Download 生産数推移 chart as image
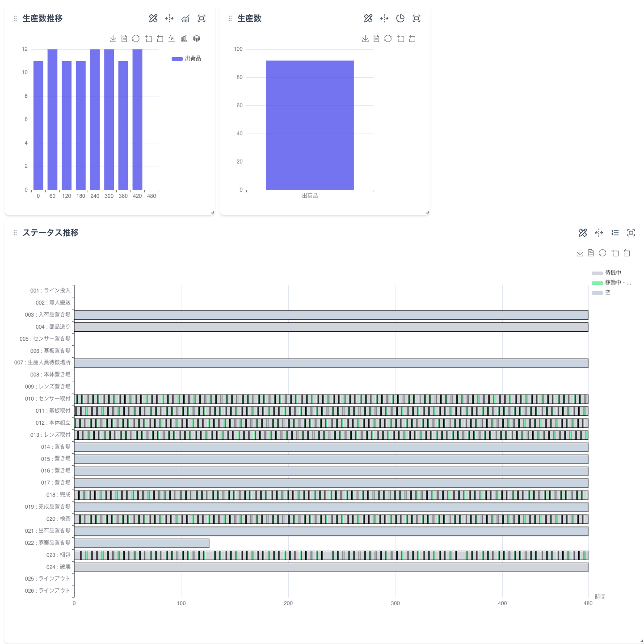644x644 pixels. (x=113, y=39)
